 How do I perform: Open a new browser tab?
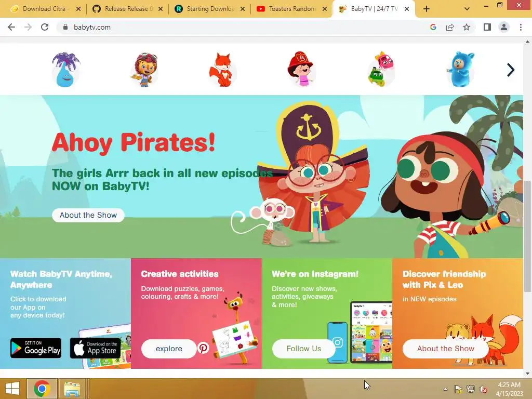click(427, 9)
